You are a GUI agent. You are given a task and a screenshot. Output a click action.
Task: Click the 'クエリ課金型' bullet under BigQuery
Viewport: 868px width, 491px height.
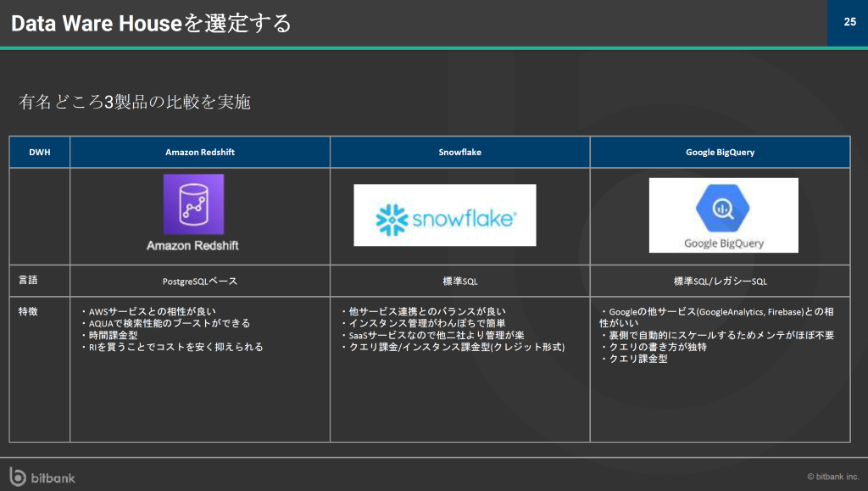click(634, 359)
